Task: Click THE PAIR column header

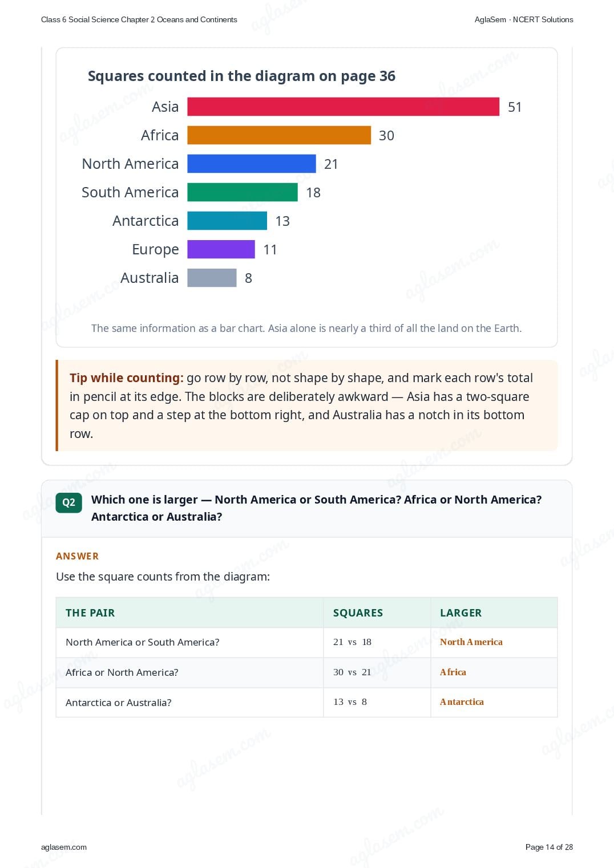Action: (x=90, y=613)
